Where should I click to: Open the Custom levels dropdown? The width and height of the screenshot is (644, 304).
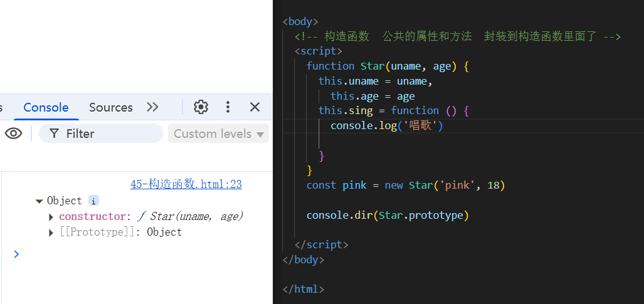pos(218,134)
